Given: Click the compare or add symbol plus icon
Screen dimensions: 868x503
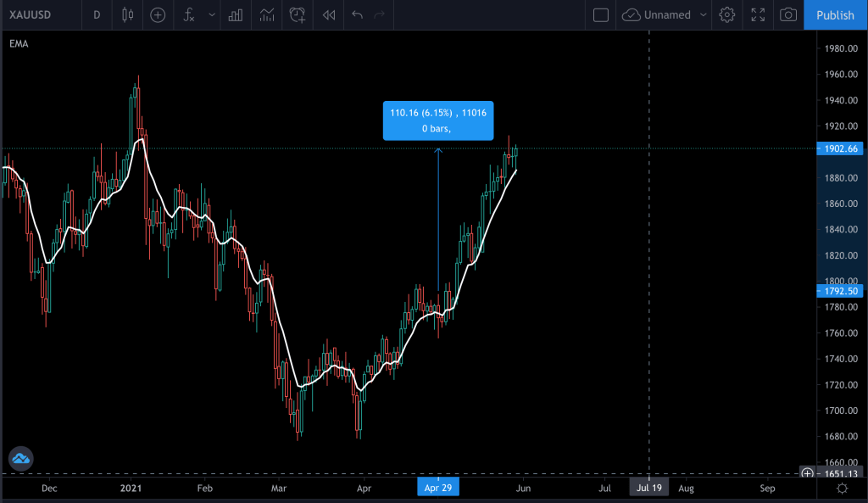Looking at the screenshot, I should (x=158, y=14).
